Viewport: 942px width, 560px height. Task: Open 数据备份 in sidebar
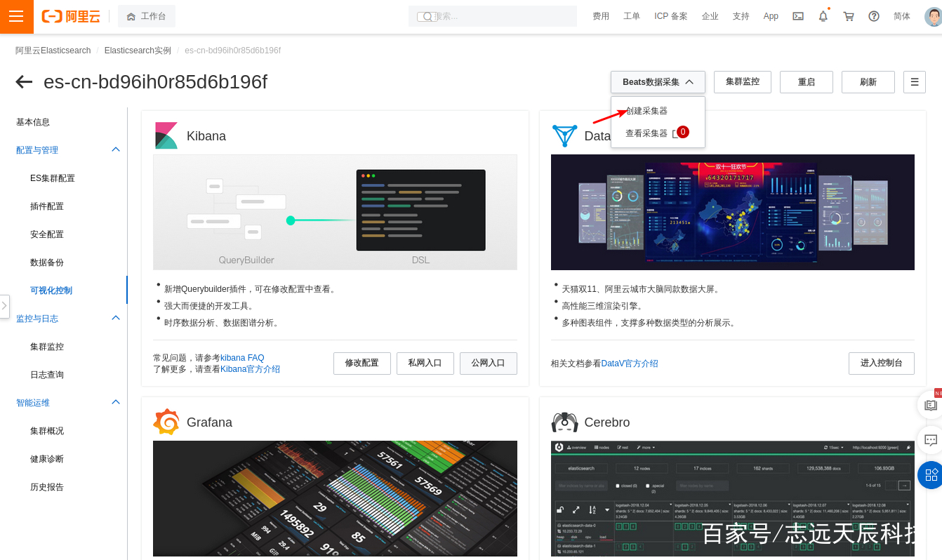(x=47, y=262)
